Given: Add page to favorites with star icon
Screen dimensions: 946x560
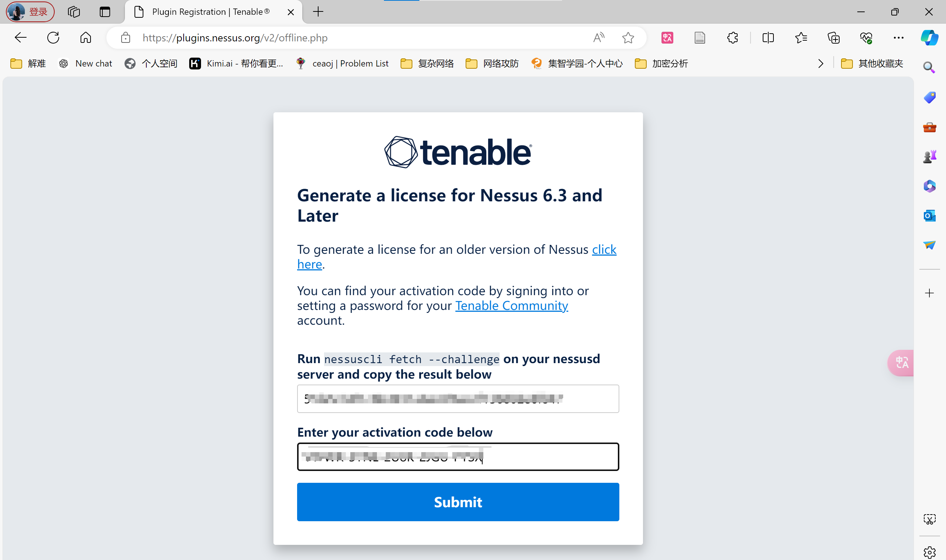Looking at the screenshot, I should (628, 38).
